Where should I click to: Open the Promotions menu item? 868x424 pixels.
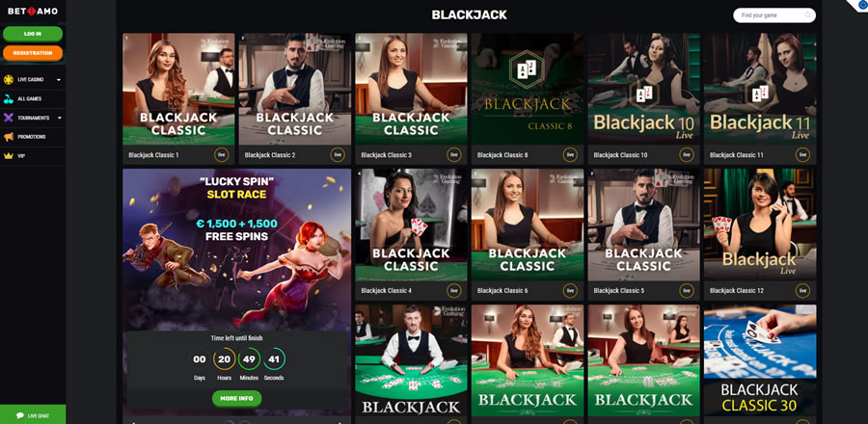point(33,137)
